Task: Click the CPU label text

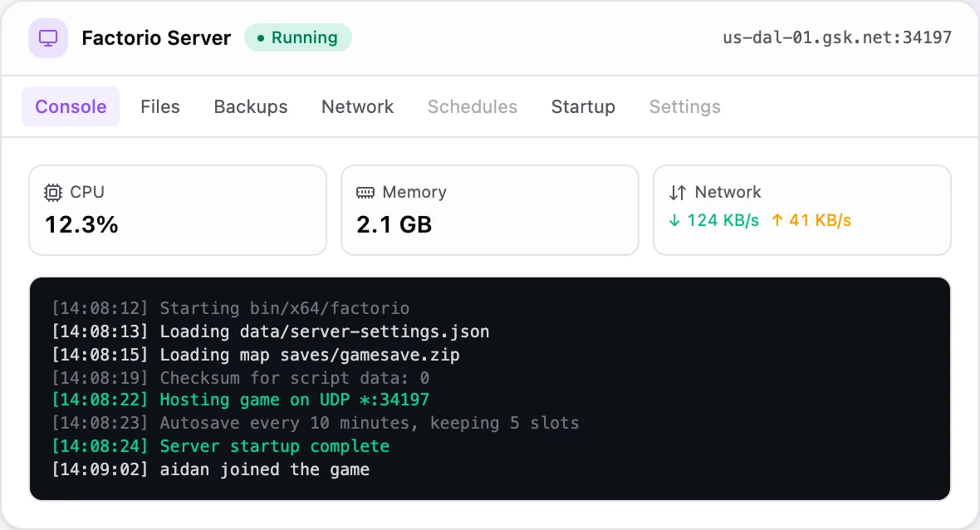Action: click(x=87, y=192)
